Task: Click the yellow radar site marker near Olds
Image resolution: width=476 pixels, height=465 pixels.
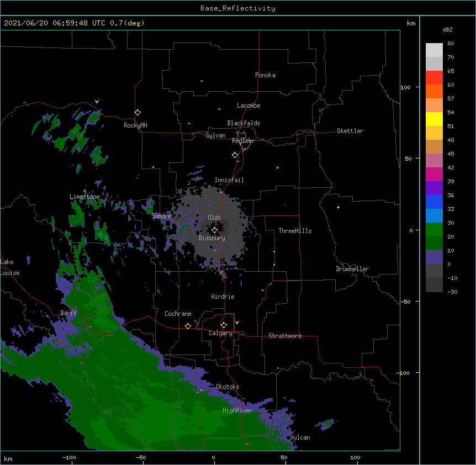Action: click(x=214, y=230)
